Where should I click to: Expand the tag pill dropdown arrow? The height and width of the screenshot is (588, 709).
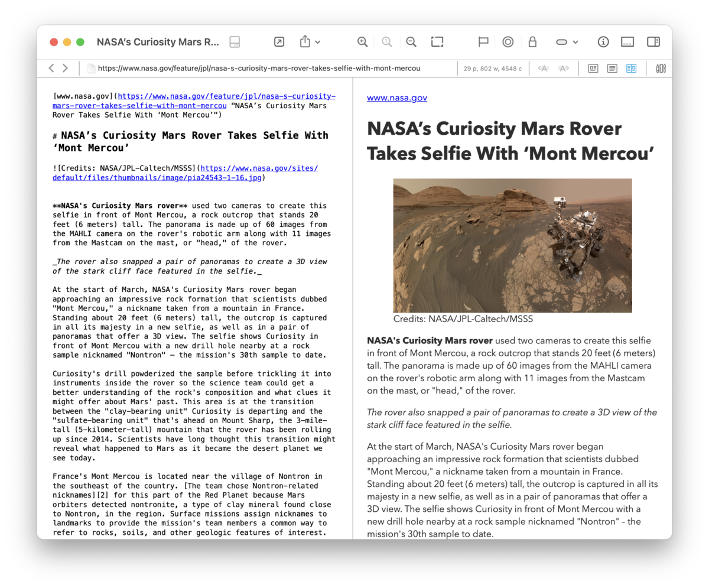(x=575, y=42)
